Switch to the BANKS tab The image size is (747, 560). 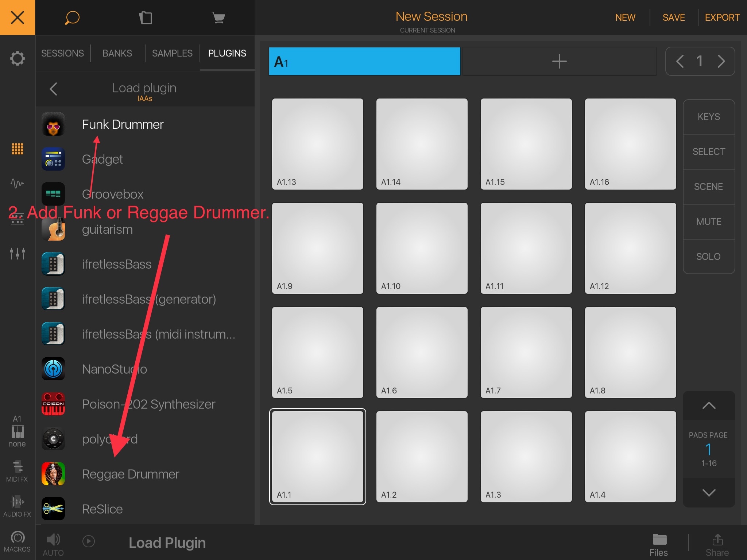[x=117, y=53]
